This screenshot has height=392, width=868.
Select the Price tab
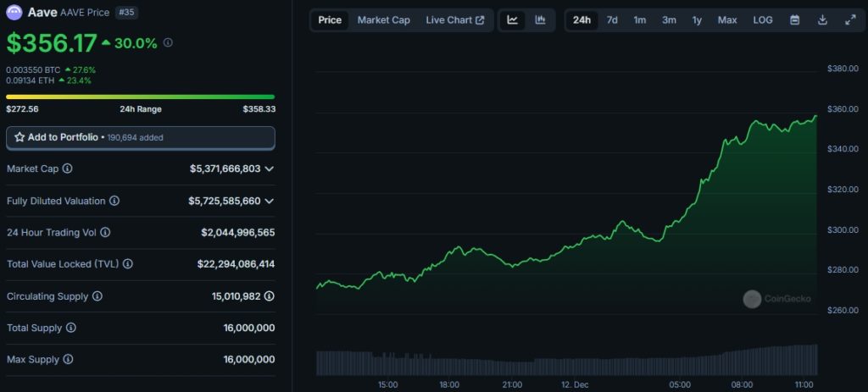tap(330, 20)
